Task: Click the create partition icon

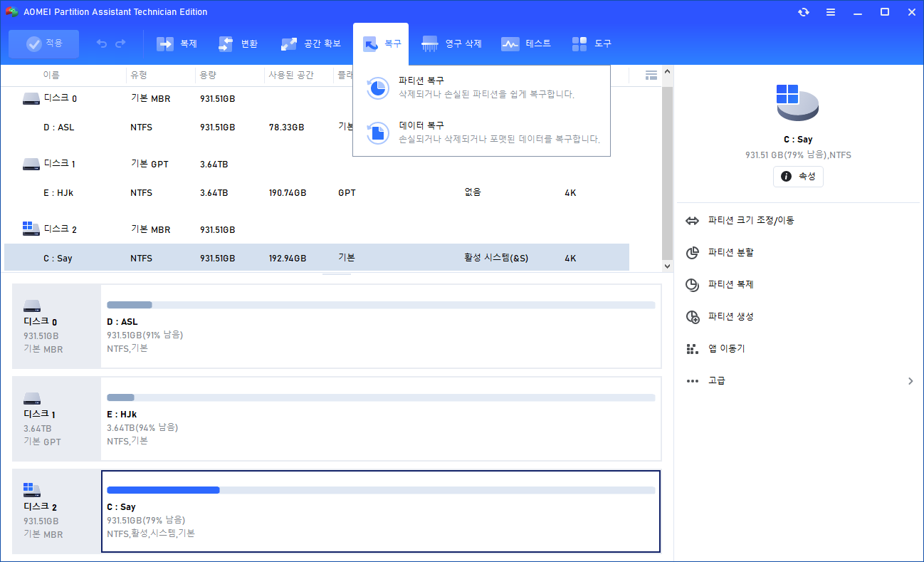Action: coord(692,317)
